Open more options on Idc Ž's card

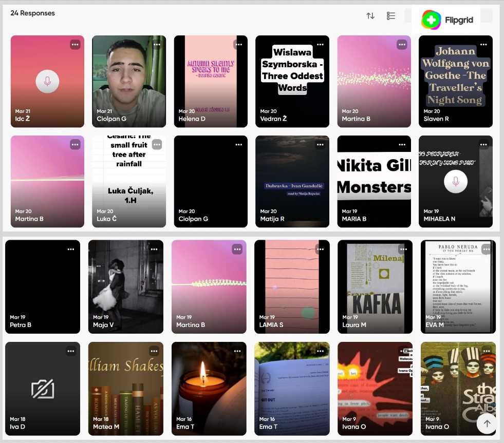[75, 44]
